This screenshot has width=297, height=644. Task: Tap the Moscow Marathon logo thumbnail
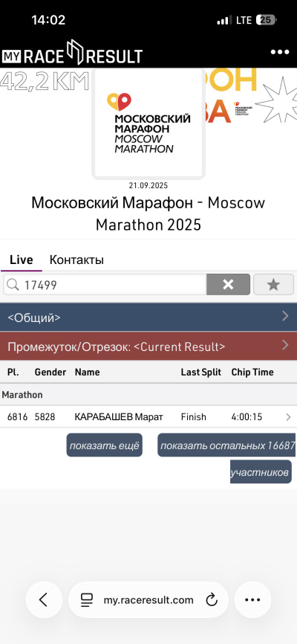tap(148, 123)
